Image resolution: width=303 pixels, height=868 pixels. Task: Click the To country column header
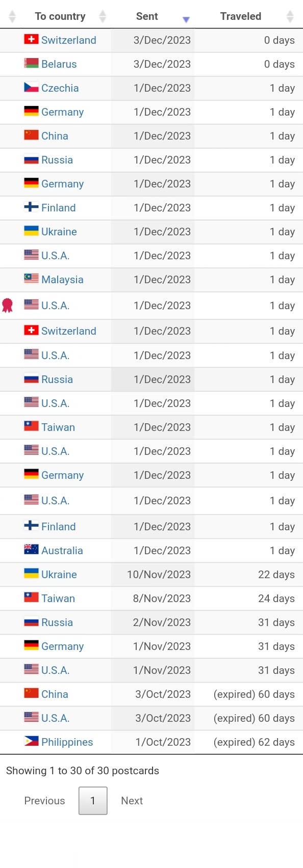pyautogui.click(x=60, y=16)
